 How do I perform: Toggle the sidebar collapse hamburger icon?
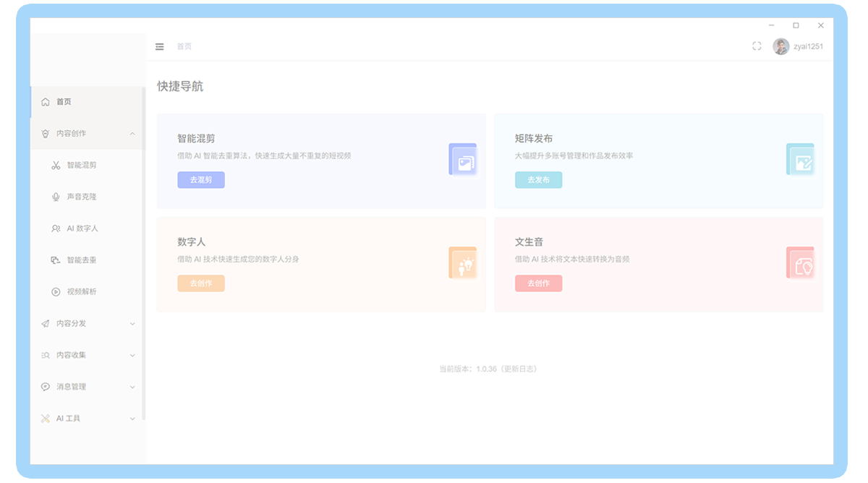click(160, 46)
